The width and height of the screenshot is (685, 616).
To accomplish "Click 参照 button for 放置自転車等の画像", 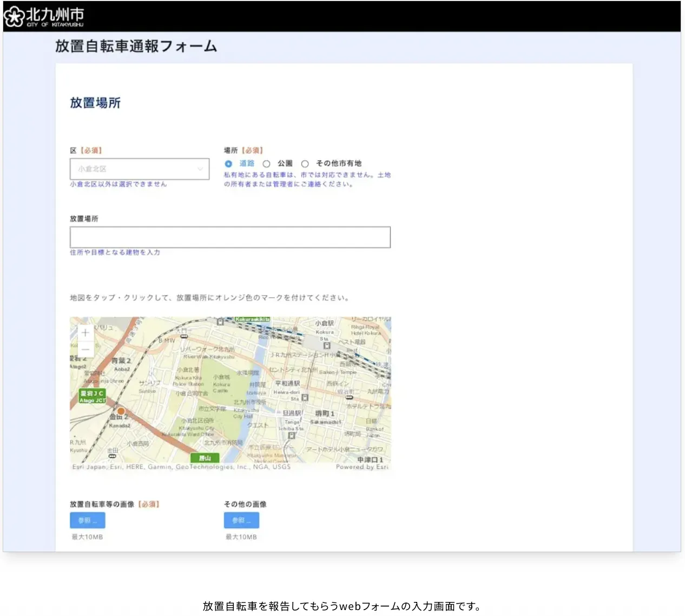I will 88,520.
